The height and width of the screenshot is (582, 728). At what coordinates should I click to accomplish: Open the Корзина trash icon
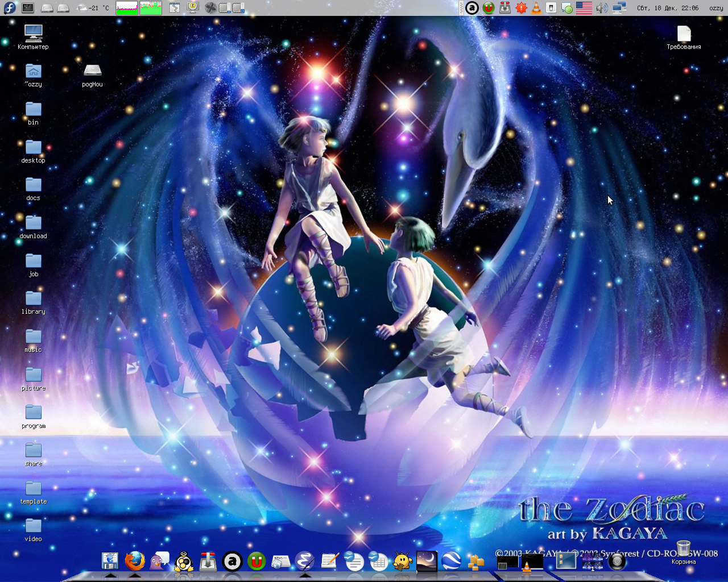[684, 552]
